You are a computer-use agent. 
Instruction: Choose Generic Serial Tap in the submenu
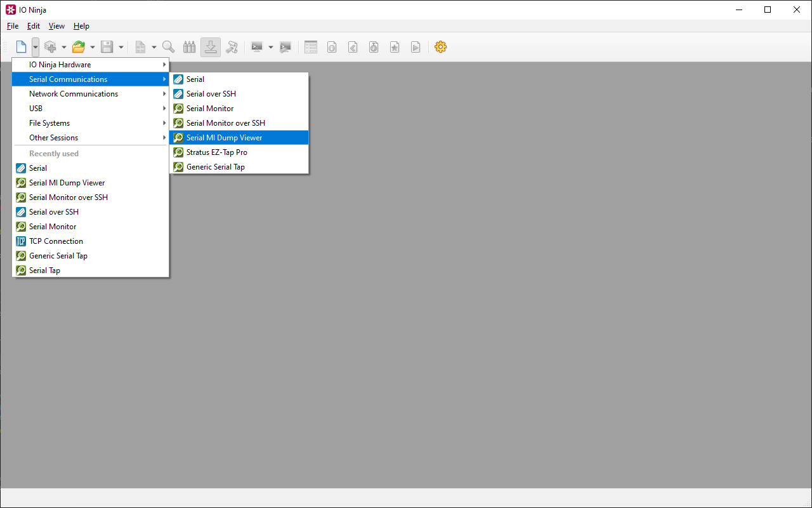point(239,167)
